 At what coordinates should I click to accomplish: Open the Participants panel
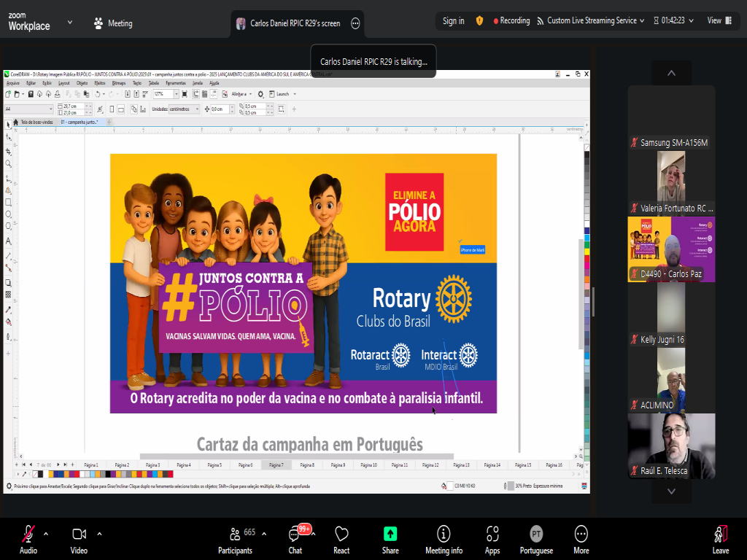pyautogui.click(x=235, y=538)
